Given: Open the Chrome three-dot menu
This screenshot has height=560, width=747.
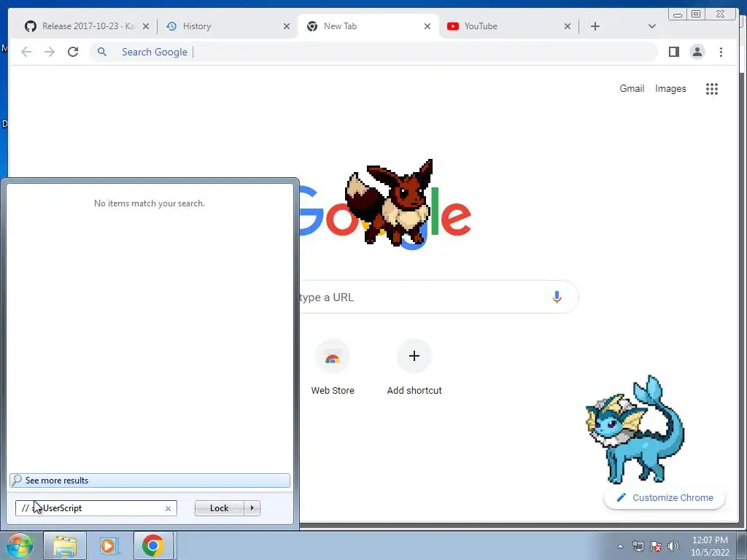Looking at the screenshot, I should click(x=721, y=52).
